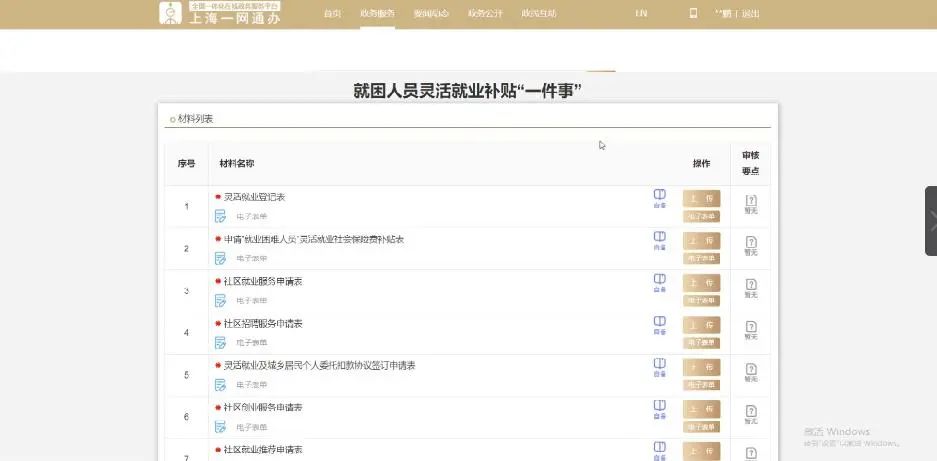Click book icon for row 5
The image size is (937, 461).
coord(659,364)
